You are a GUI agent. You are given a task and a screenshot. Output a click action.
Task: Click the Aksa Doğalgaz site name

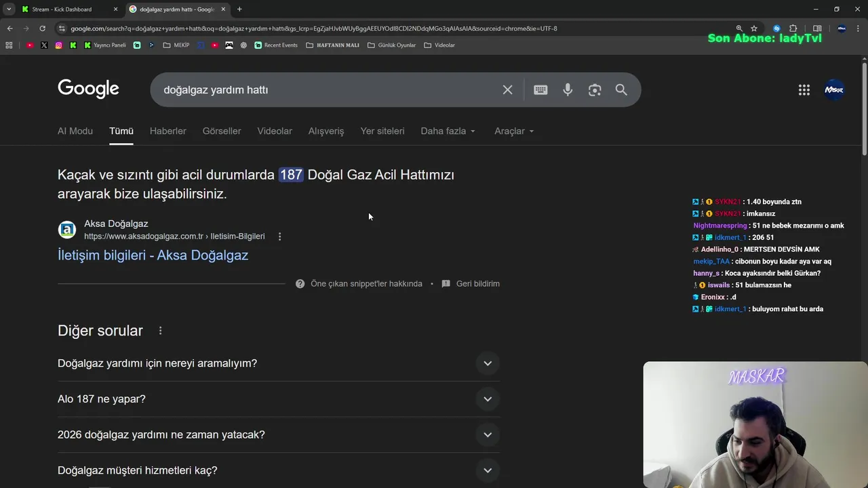click(116, 224)
